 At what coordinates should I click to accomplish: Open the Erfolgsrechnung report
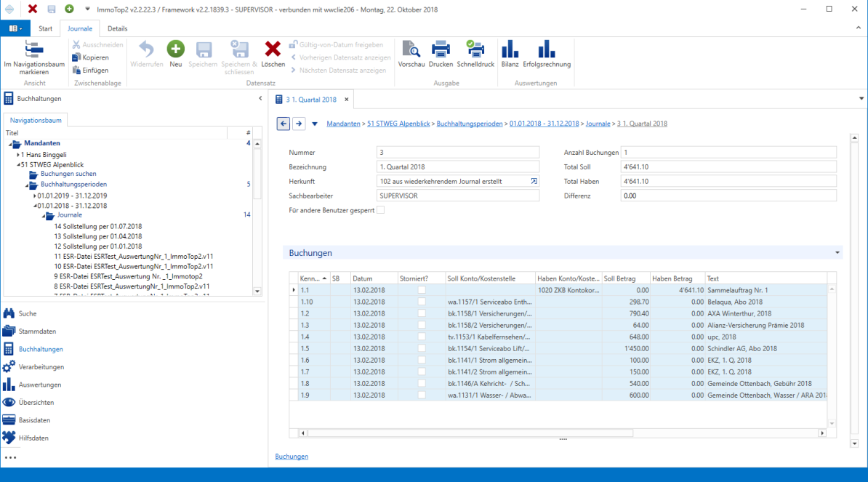[x=547, y=49]
